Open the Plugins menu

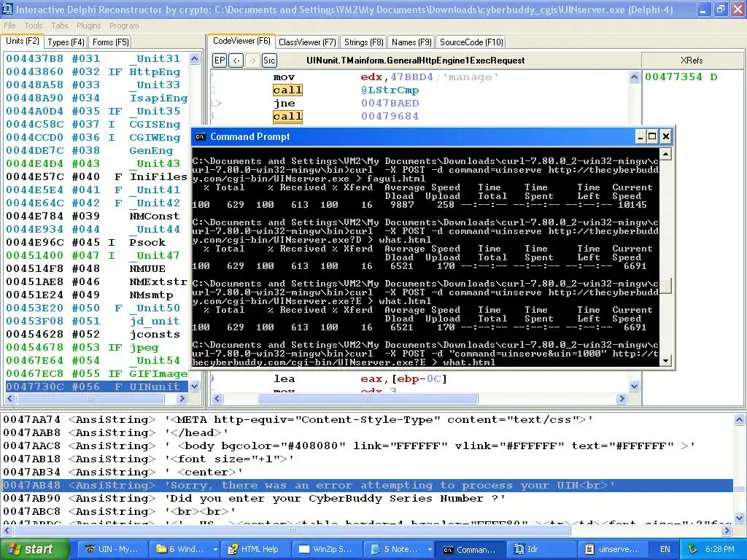coord(88,26)
